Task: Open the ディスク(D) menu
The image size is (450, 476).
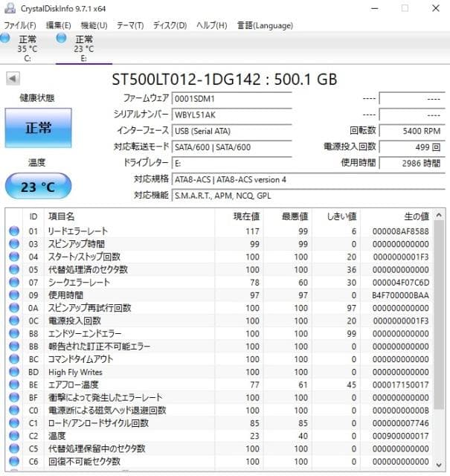Action: tap(170, 25)
